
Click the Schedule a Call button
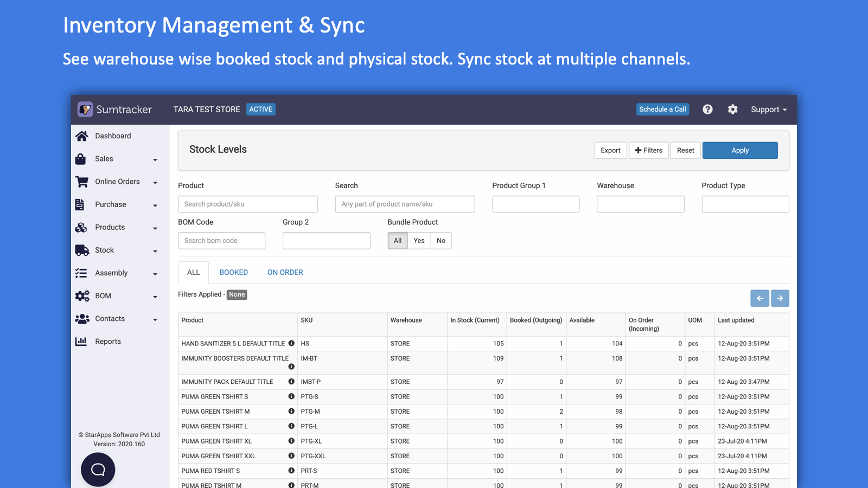click(x=662, y=110)
